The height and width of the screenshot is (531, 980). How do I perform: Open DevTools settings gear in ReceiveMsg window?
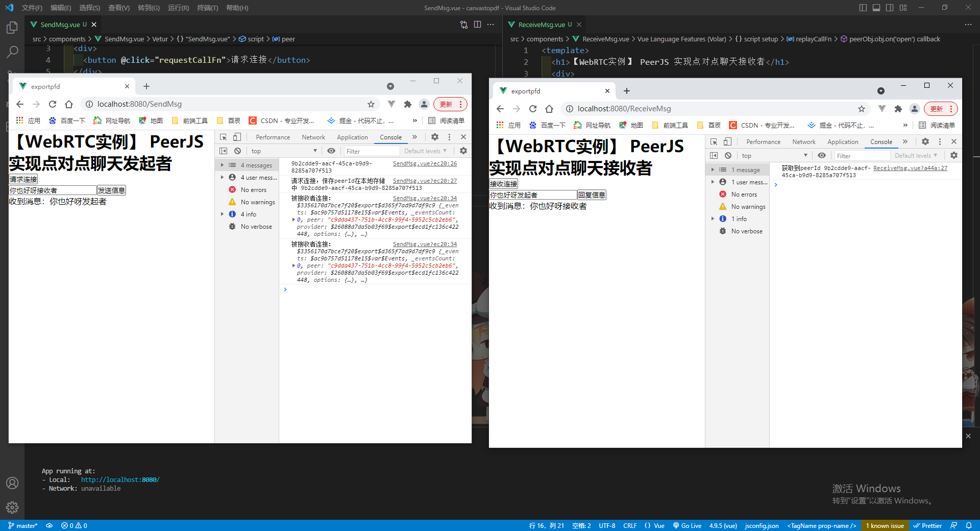(925, 141)
